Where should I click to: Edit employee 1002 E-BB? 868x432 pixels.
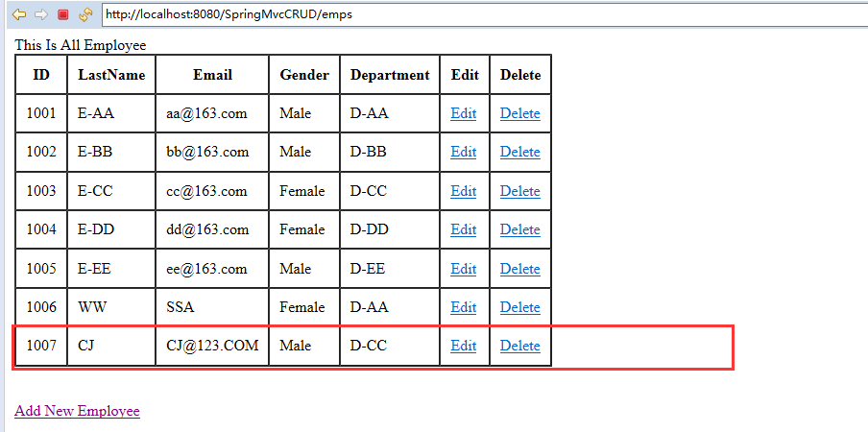[464, 152]
